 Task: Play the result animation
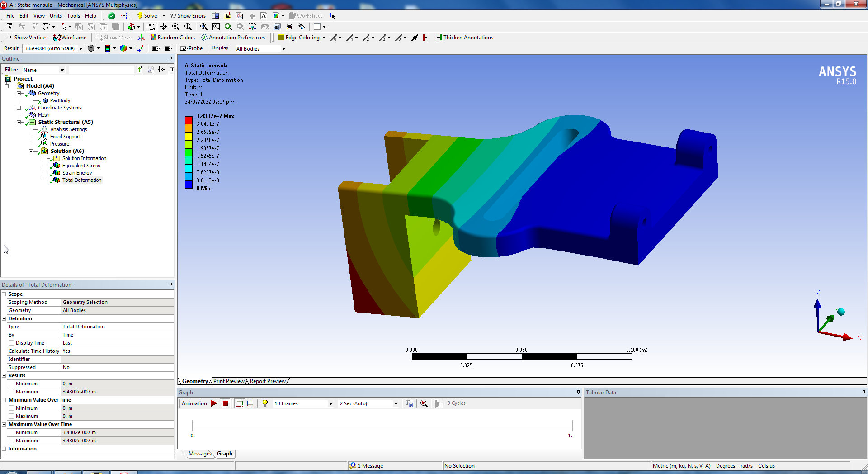coord(214,403)
